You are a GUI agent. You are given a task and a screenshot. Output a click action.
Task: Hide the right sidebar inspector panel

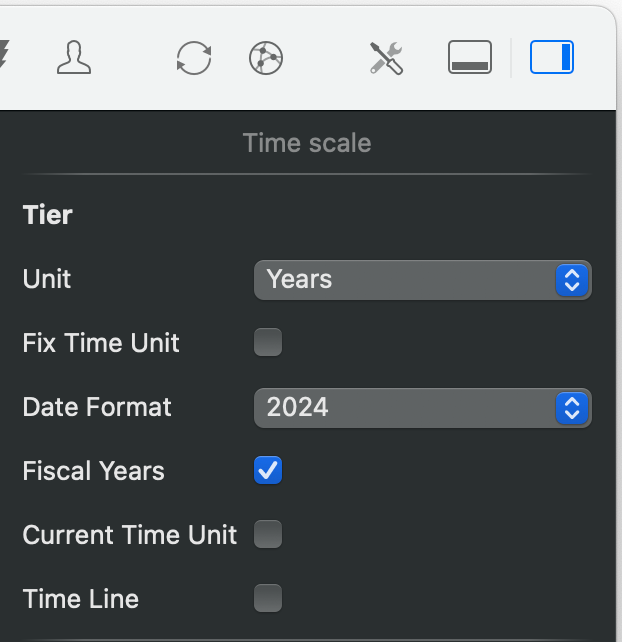[551, 57]
